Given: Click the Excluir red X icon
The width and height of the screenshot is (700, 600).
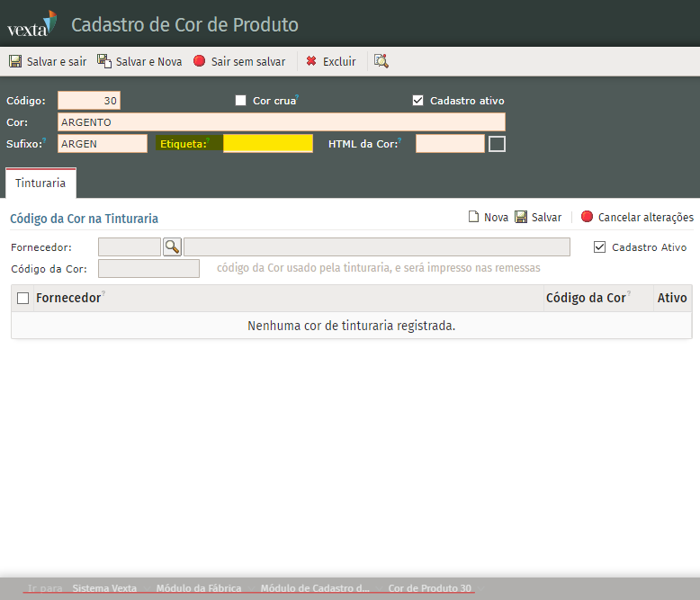Looking at the screenshot, I should [311, 62].
